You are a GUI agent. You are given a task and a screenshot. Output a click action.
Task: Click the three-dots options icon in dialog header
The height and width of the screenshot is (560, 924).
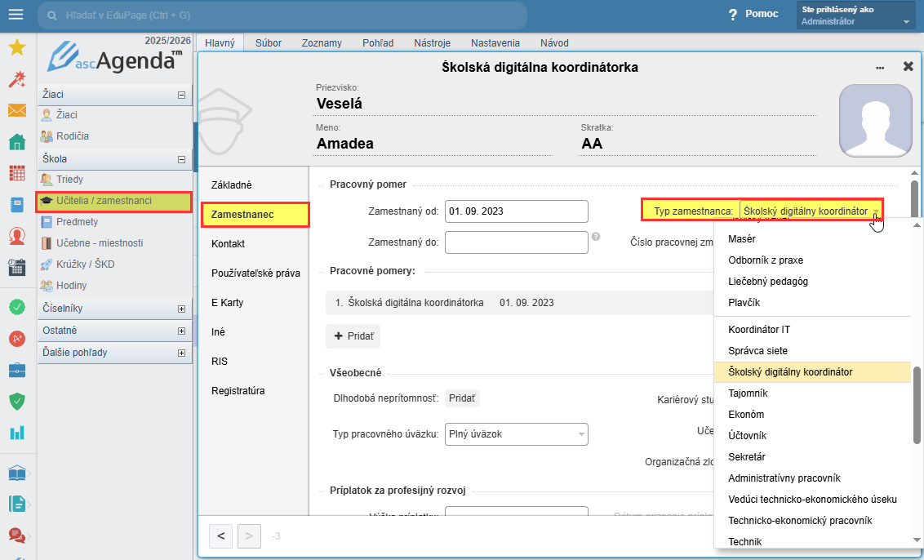[880, 68]
